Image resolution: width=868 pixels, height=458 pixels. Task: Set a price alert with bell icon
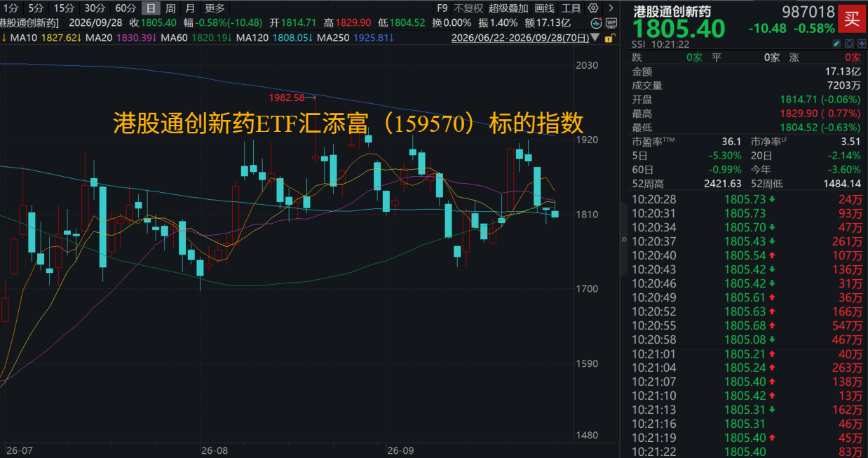tap(850, 43)
